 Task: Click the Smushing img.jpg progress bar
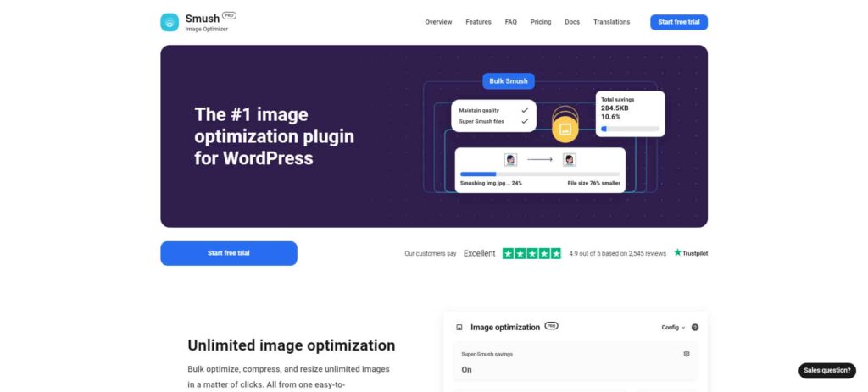click(x=540, y=174)
